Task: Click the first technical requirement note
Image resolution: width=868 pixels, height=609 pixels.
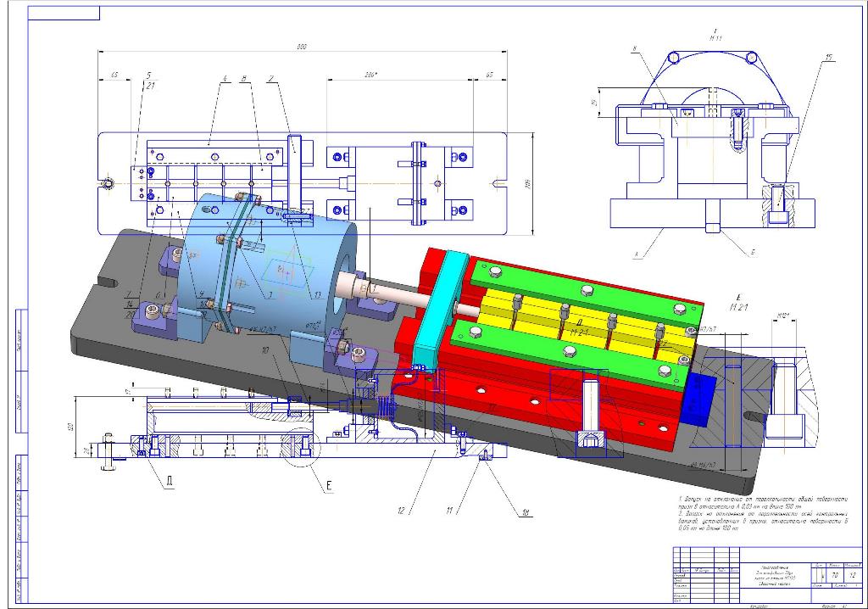Action: point(763,503)
